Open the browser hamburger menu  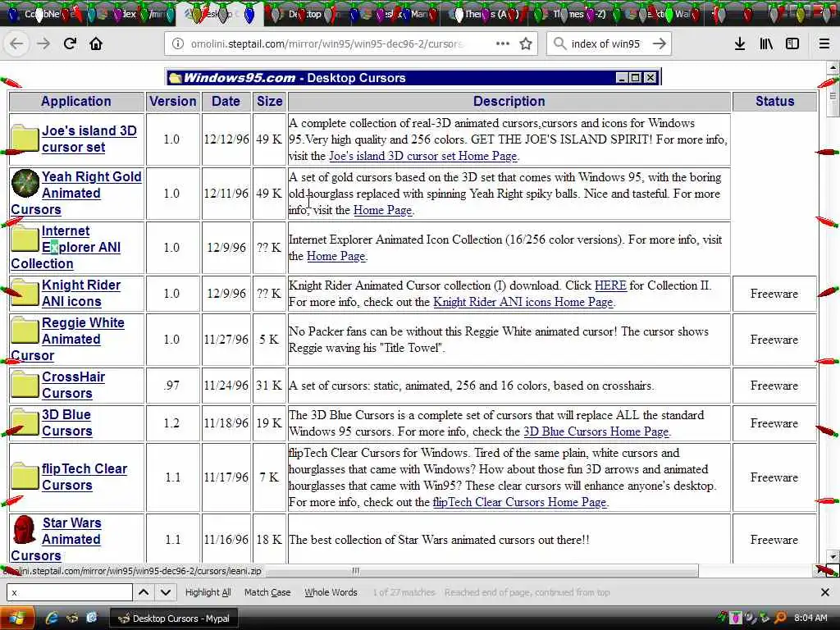click(x=824, y=43)
